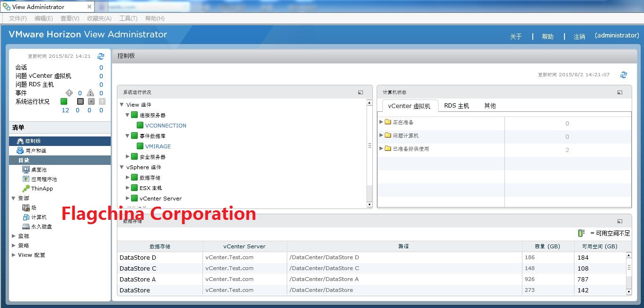
Task: Expand the ESX 主机 node
Action: coord(128,188)
